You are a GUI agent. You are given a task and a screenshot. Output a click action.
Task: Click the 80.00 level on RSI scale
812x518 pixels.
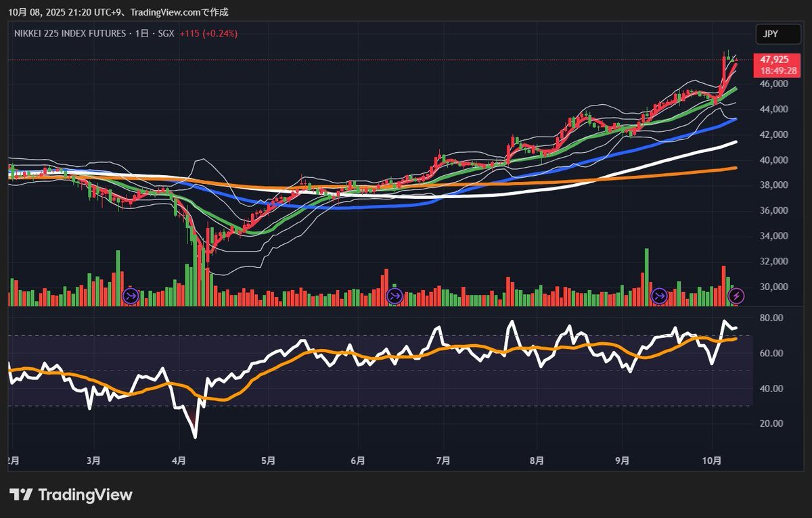(x=771, y=318)
